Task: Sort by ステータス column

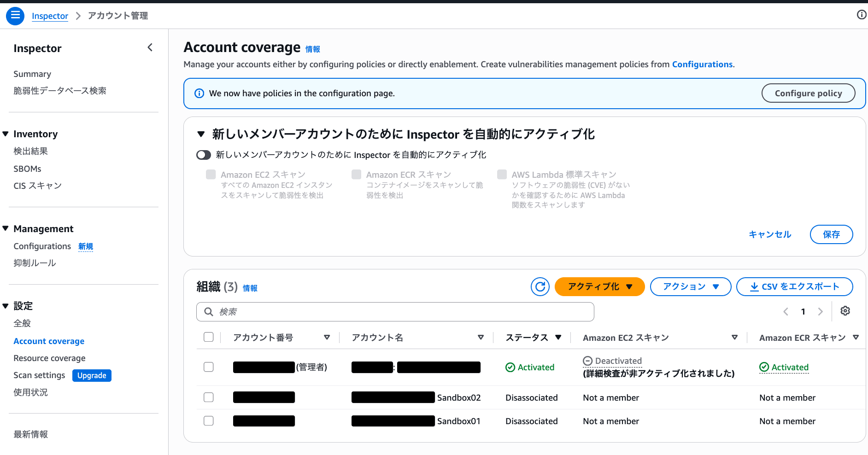Action: coord(558,338)
